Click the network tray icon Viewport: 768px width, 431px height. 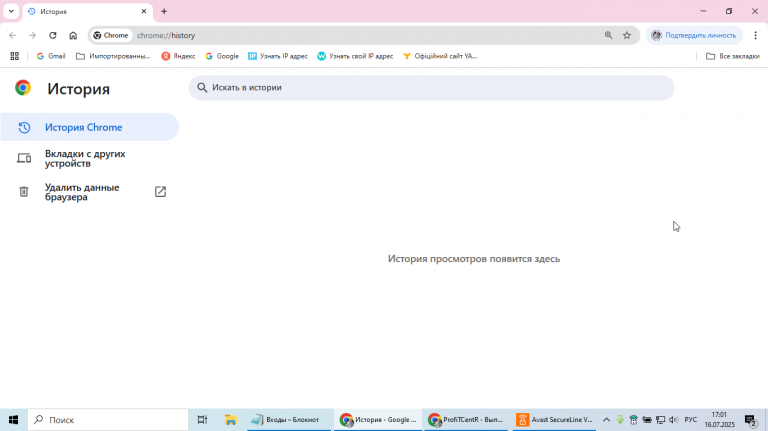click(660, 420)
